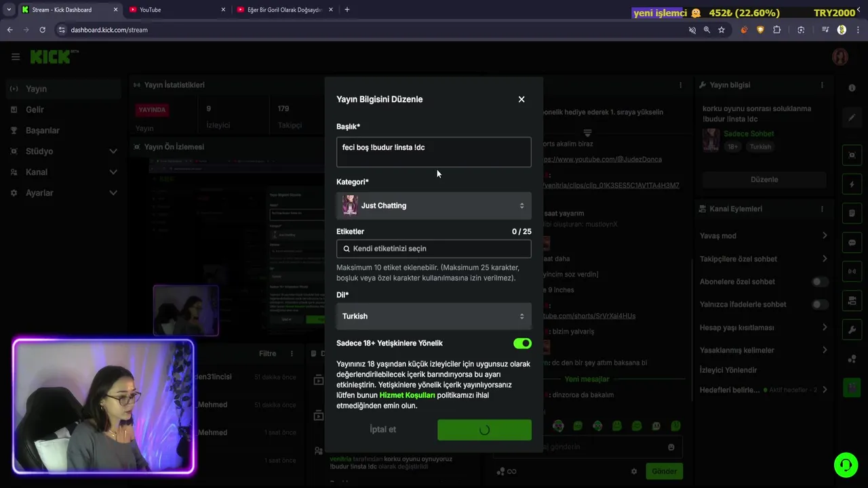Open chat settings gear icon
The height and width of the screenshot is (488, 868).
pos(634,472)
